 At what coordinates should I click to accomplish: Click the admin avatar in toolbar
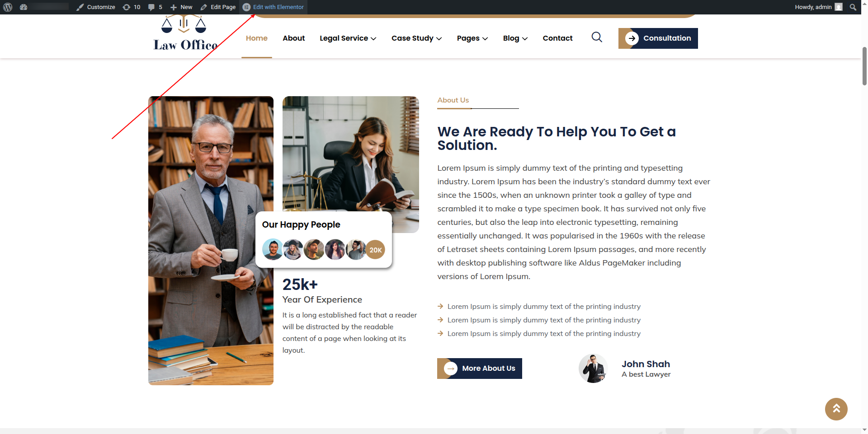[839, 7]
